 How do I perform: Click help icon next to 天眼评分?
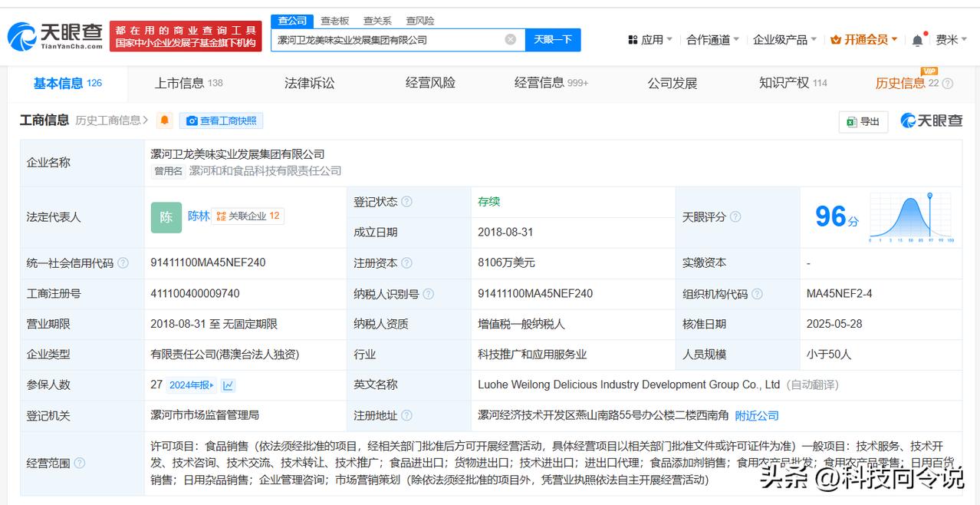(735, 217)
